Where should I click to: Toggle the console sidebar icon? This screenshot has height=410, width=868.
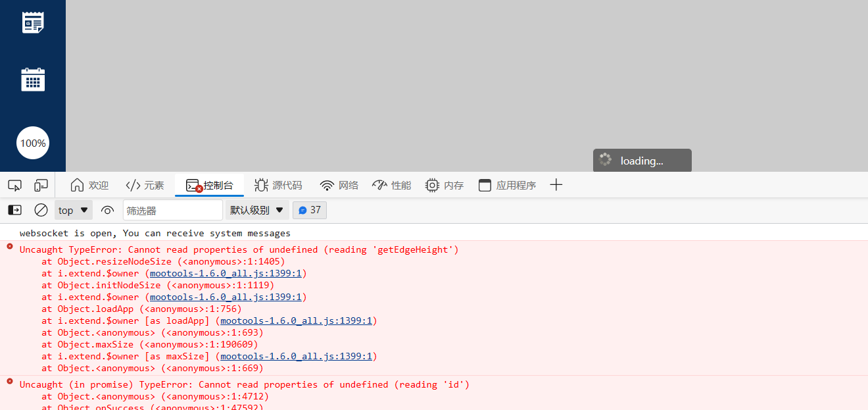click(x=14, y=210)
